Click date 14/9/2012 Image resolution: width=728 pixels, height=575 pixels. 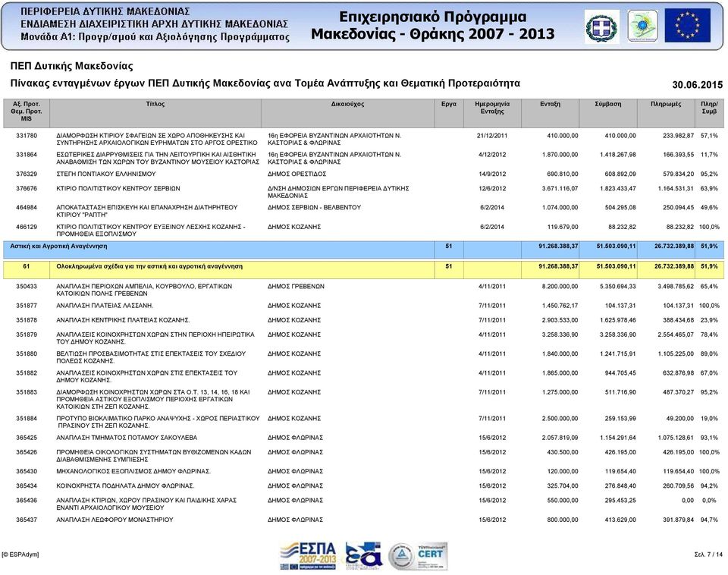492,174
